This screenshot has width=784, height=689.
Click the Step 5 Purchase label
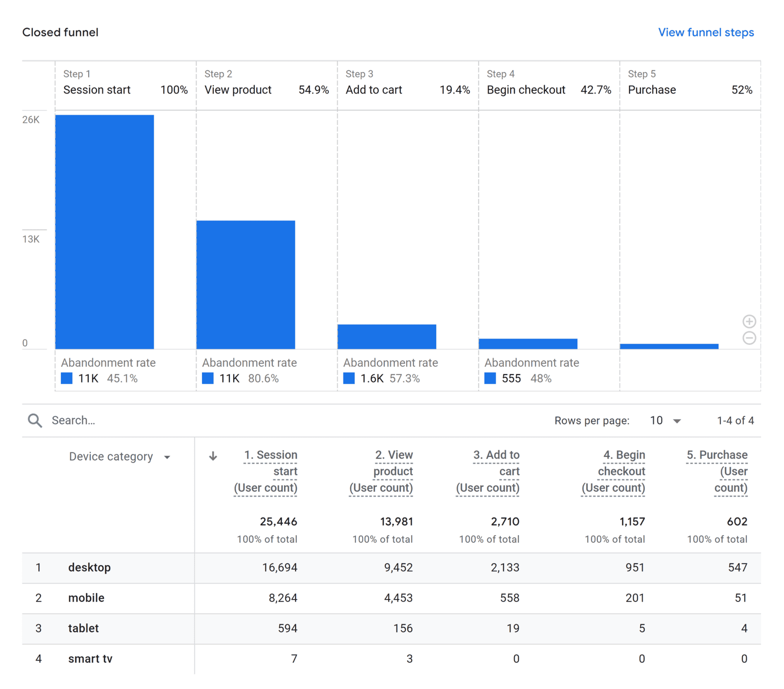pyautogui.click(x=652, y=90)
